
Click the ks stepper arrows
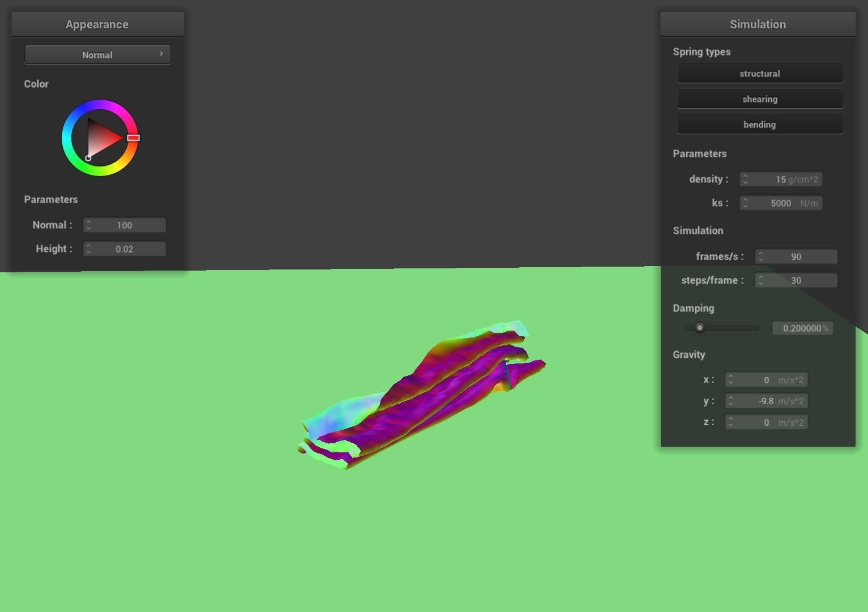[746, 203]
